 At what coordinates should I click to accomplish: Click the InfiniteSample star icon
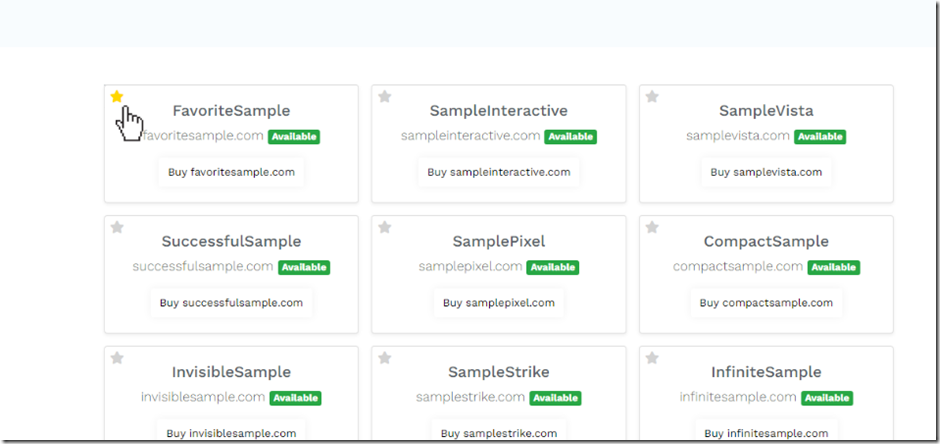(x=652, y=358)
